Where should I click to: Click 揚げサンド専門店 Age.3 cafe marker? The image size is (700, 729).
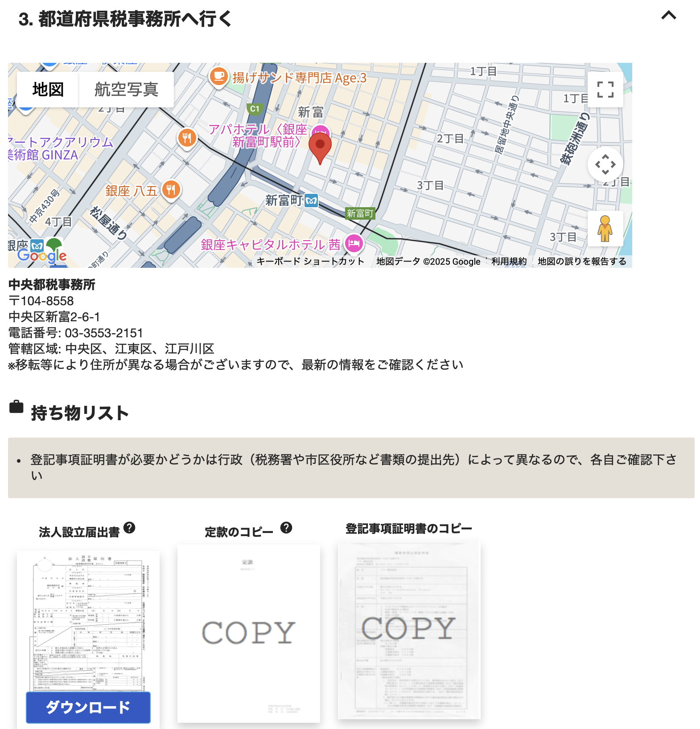click(x=218, y=77)
